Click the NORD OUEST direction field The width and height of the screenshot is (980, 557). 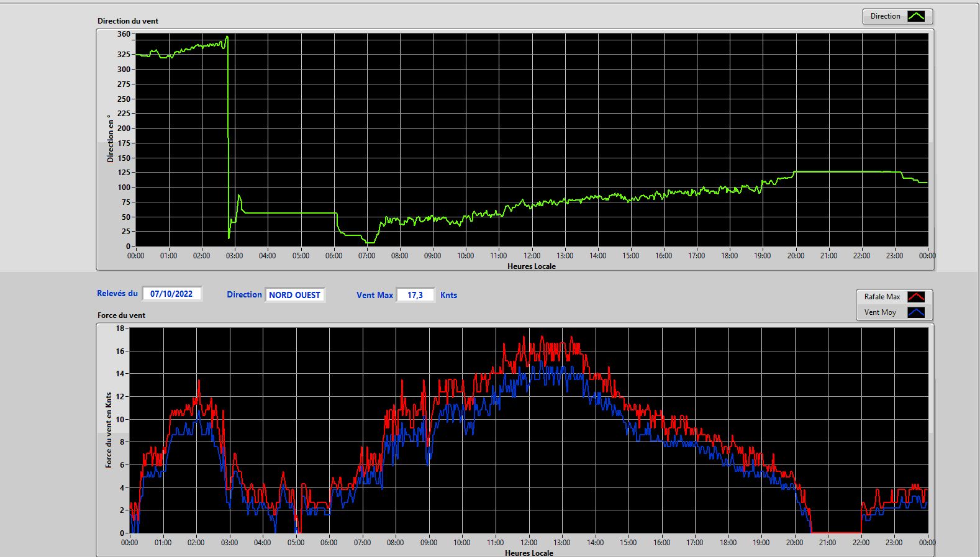[295, 295]
